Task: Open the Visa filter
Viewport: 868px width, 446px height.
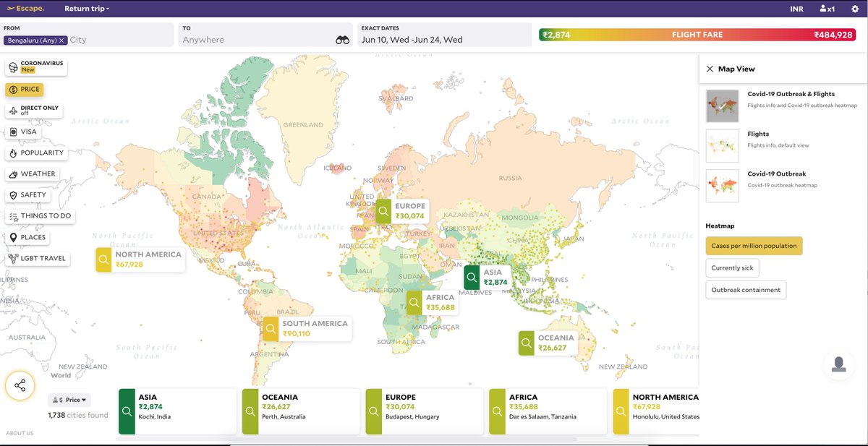Action: pyautogui.click(x=22, y=132)
